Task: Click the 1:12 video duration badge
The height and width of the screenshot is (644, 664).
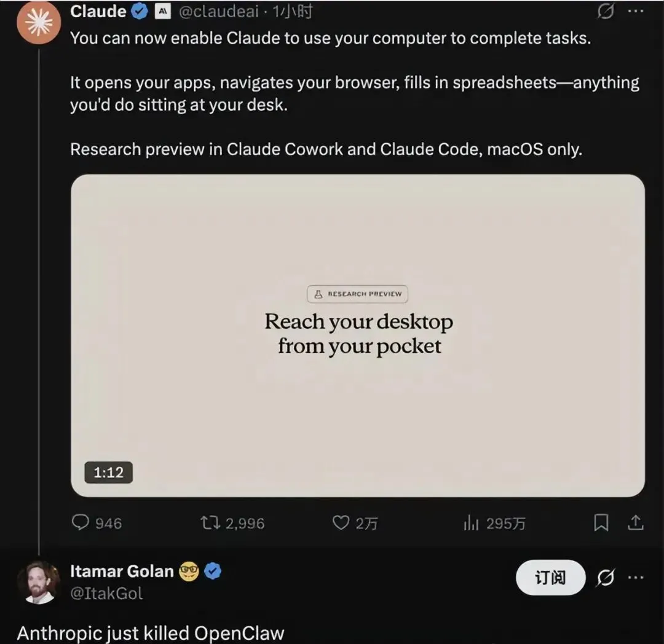Action: 109,473
